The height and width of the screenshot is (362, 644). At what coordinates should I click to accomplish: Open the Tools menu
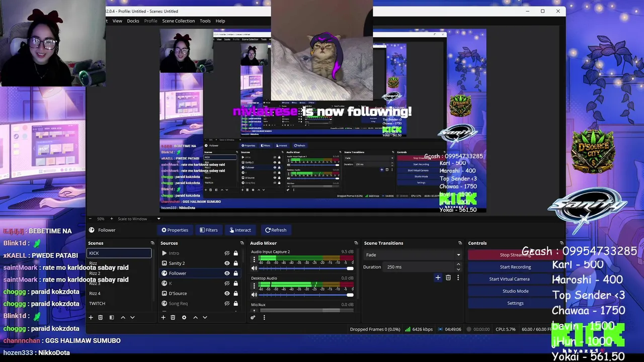pyautogui.click(x=205, y=21)
